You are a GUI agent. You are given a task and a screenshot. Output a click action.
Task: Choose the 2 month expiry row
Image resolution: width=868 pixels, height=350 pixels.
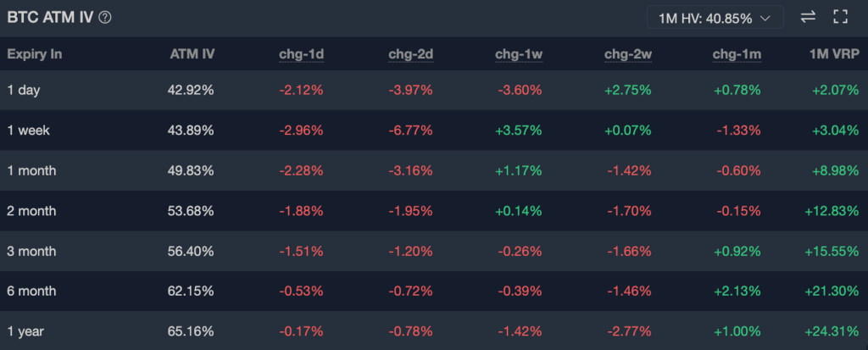tap(31, 211)
